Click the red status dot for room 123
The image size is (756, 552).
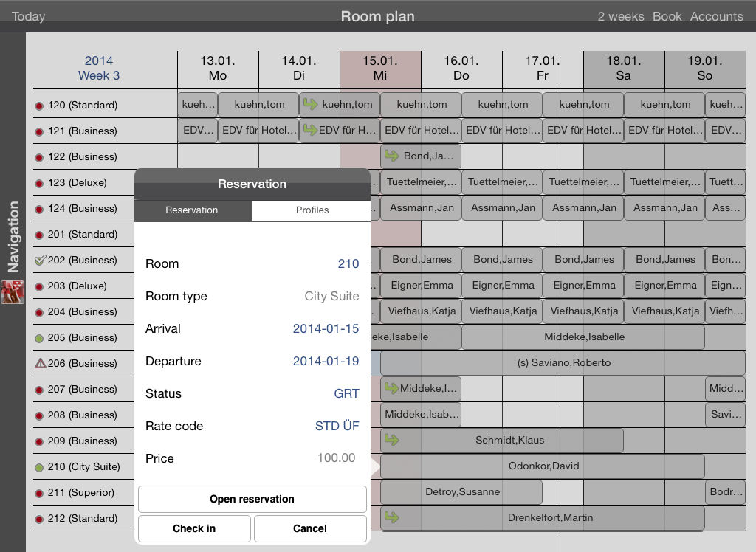[39, 183]
